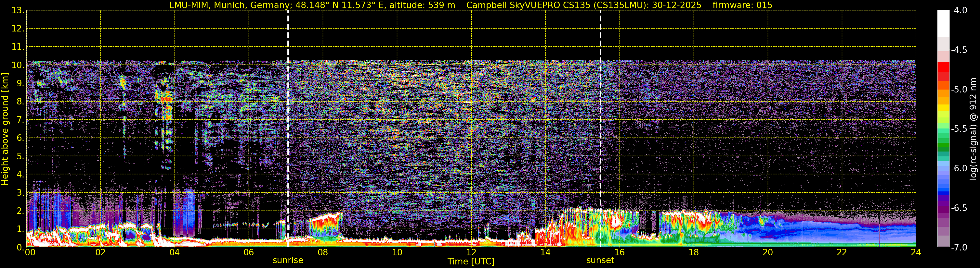The height and width of the screenshot is (268, 980).
Task: Click the "02" time axis tick label
Action: 100,252
